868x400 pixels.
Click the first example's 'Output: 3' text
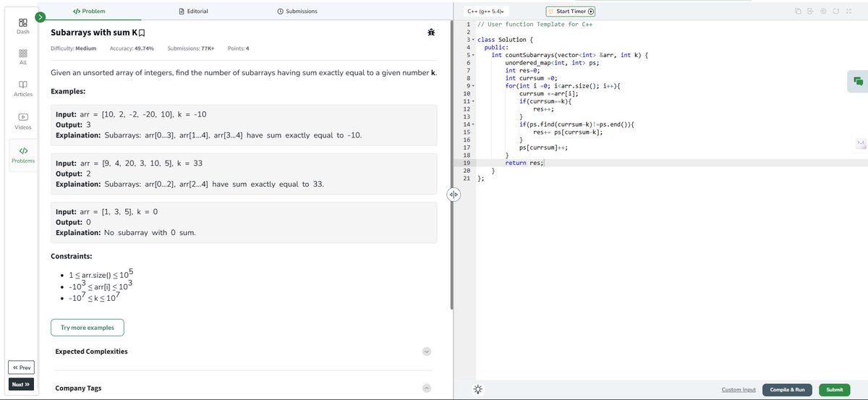[74, 125]
